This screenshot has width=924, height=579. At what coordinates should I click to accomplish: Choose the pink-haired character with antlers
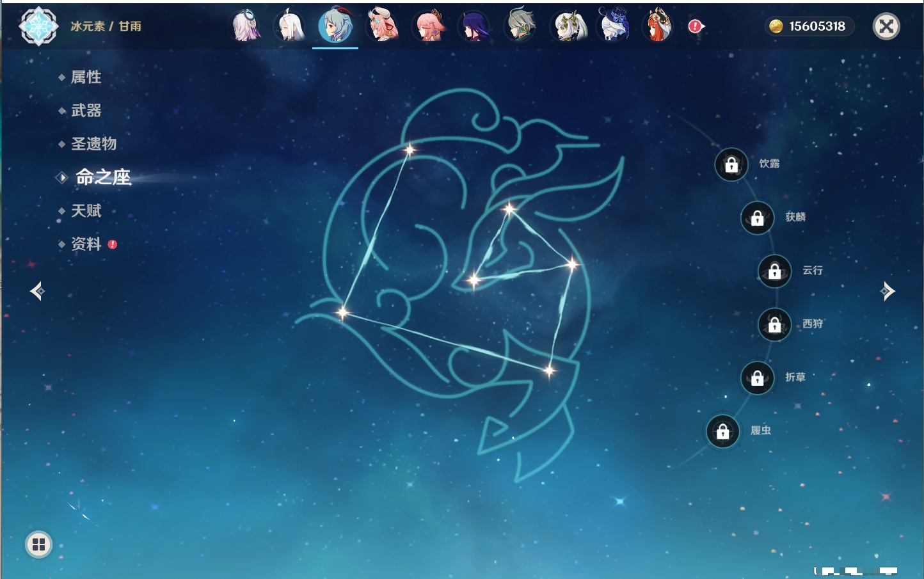click(382, 26)
